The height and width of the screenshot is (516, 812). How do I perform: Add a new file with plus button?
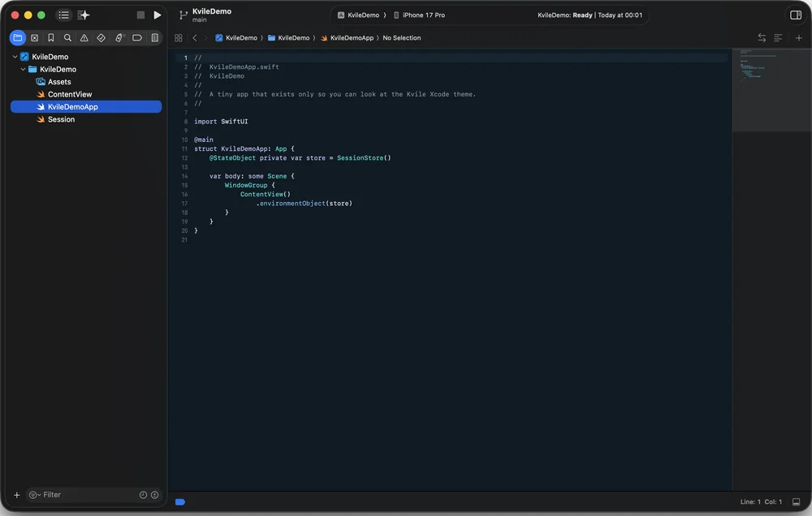point(16,495)
